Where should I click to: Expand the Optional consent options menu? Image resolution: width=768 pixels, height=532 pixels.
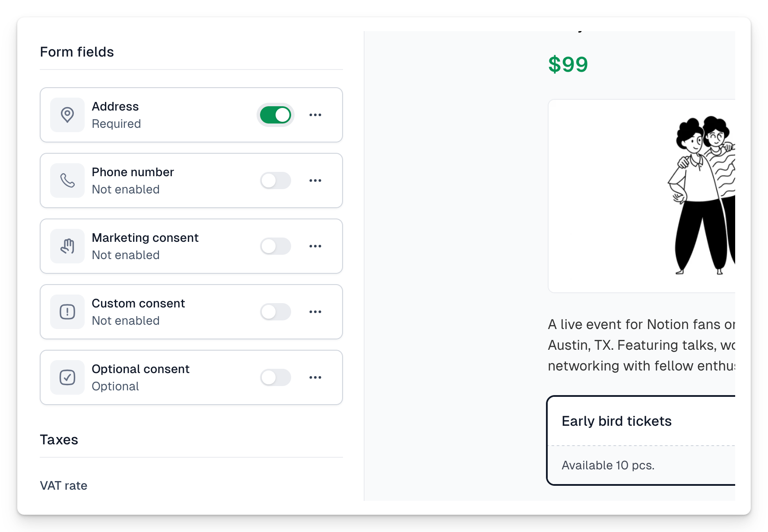coord(315,377)
